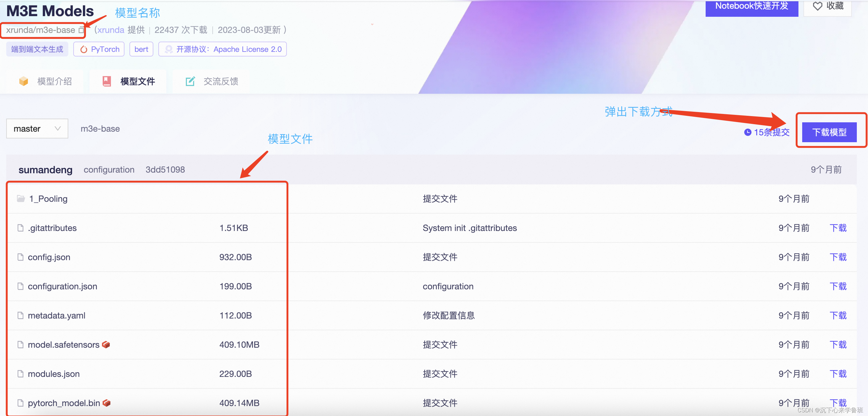Download config.json via its 下载 link
Screen dimensions: 868x416
tap(838, 257)
